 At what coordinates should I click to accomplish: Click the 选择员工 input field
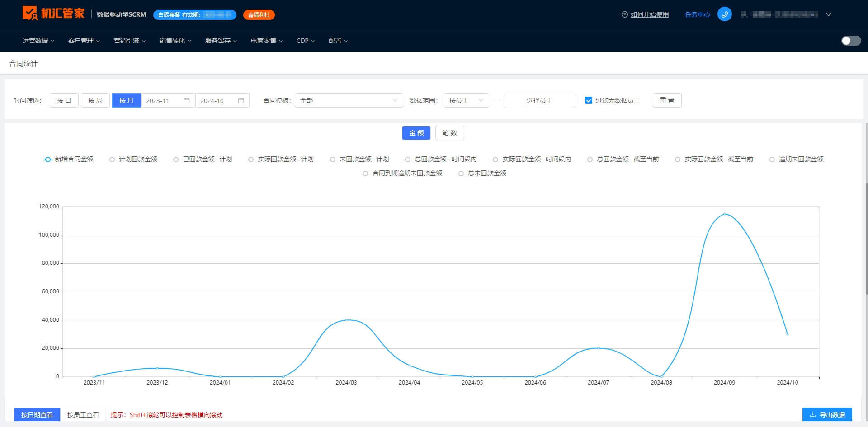coord(539,100)
